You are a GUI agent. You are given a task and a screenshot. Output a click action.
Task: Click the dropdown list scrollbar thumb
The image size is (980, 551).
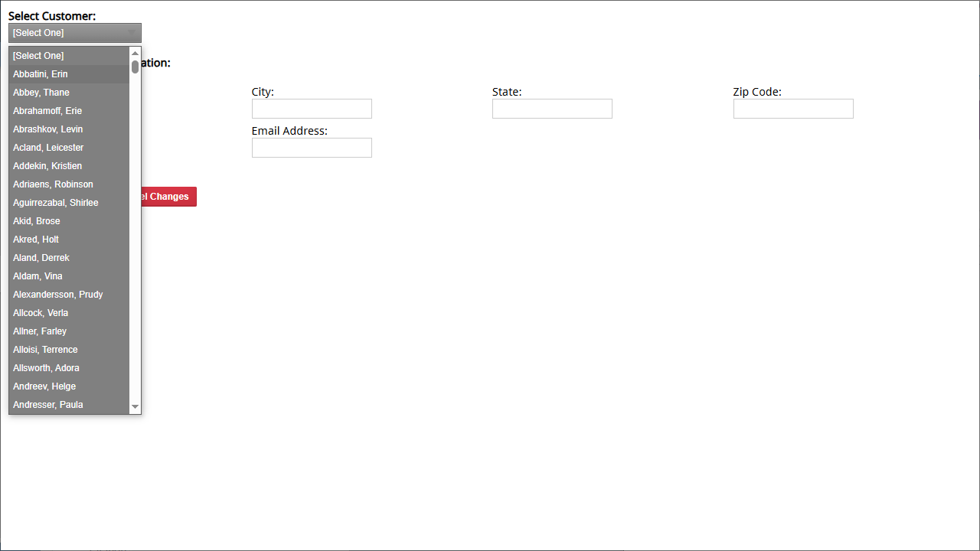click(x=135, y=67)
